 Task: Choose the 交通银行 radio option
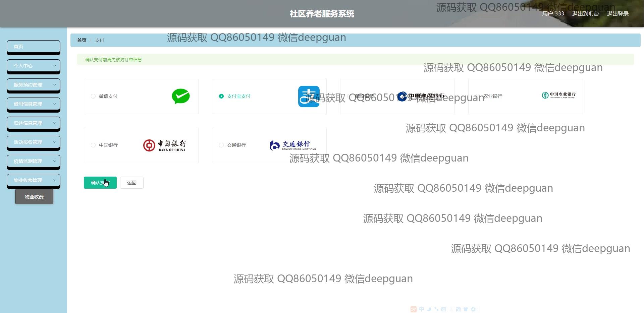221,145
